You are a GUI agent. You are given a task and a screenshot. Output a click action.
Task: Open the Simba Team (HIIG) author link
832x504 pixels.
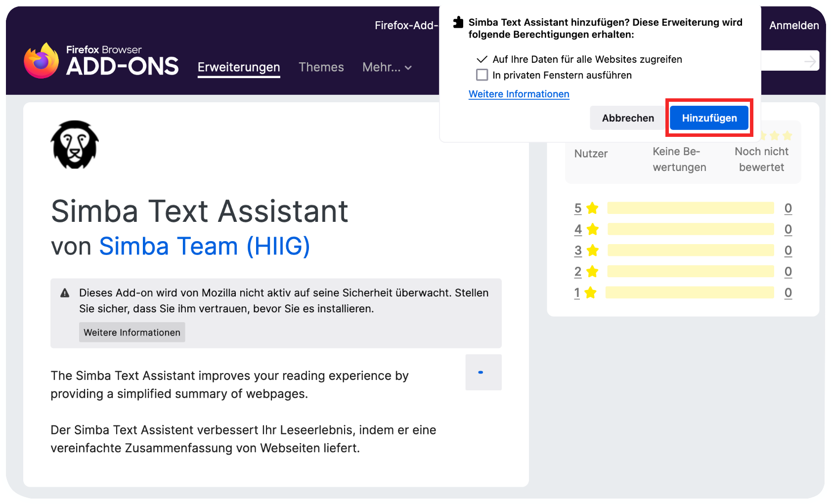[x=205, y=246]
